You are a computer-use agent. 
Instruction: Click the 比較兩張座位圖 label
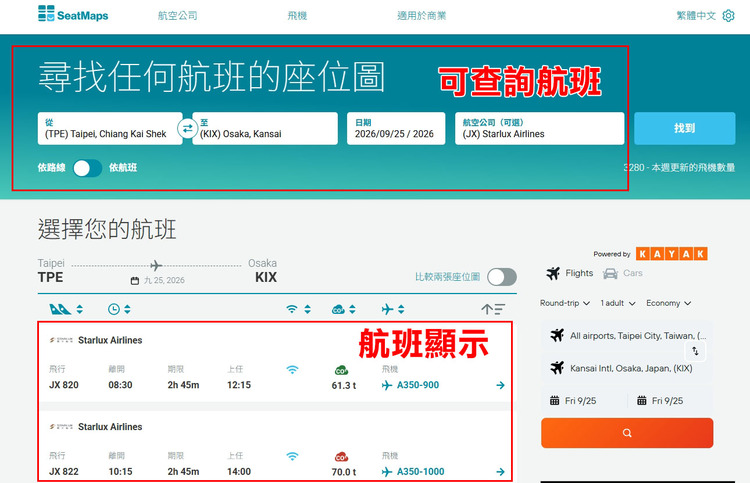[447, 277]
